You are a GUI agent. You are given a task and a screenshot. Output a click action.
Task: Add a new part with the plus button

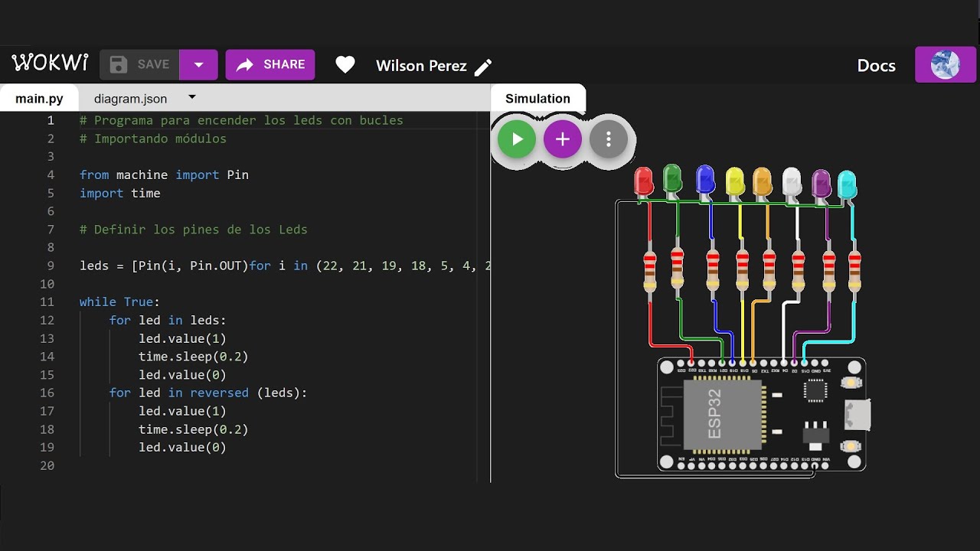point(563,139)
